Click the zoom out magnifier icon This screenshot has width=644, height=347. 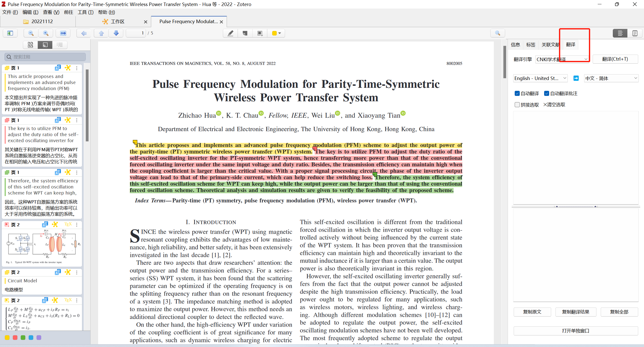click(x=31, y=33)
